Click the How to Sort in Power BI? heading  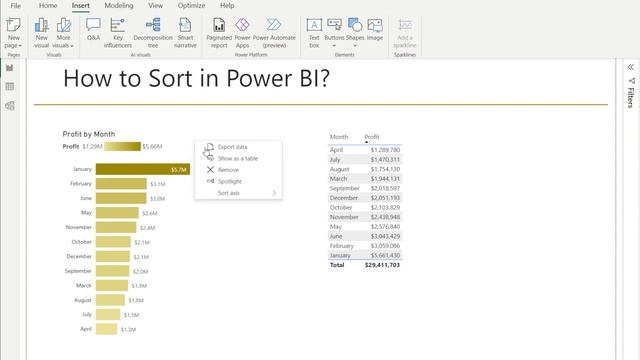click(x=196, y=78)
